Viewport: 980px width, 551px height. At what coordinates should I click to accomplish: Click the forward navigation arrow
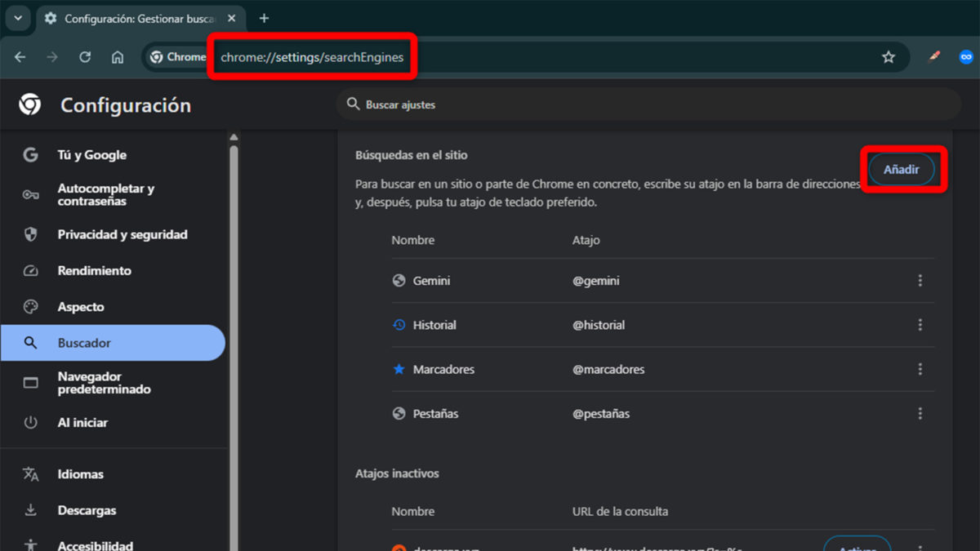pyautogui.click(x=52, y=57)
